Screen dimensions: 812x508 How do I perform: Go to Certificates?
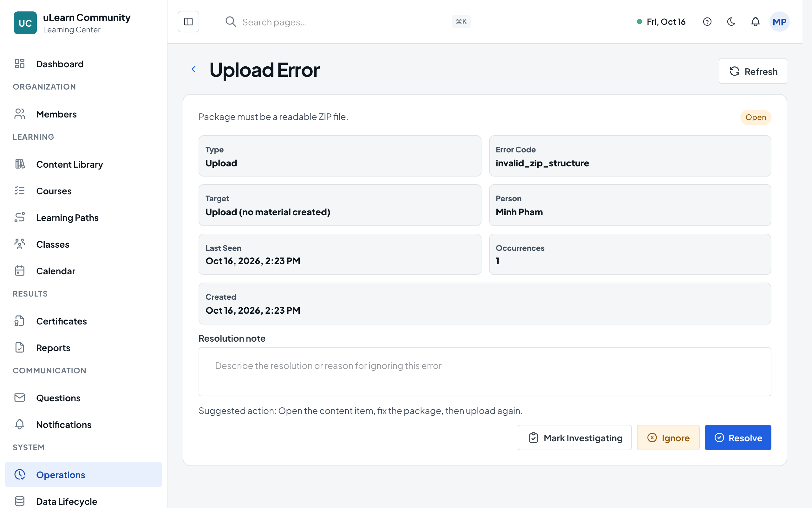[83, 321]
